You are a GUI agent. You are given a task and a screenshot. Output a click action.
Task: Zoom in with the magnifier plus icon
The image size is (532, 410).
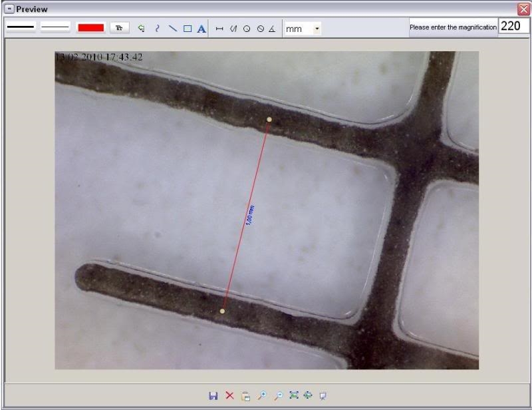click(x=262, y=395)
